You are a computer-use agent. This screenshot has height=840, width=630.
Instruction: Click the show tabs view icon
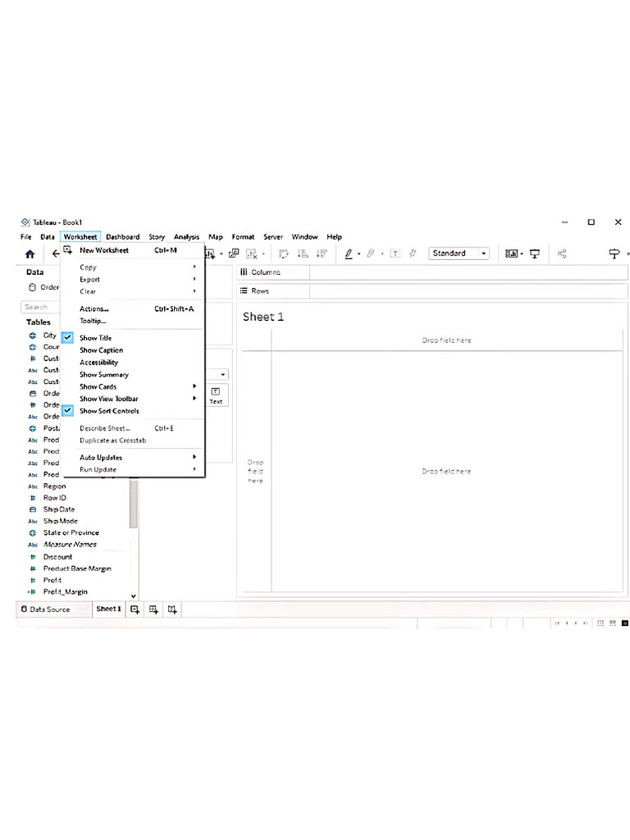(x=624, y=623)
